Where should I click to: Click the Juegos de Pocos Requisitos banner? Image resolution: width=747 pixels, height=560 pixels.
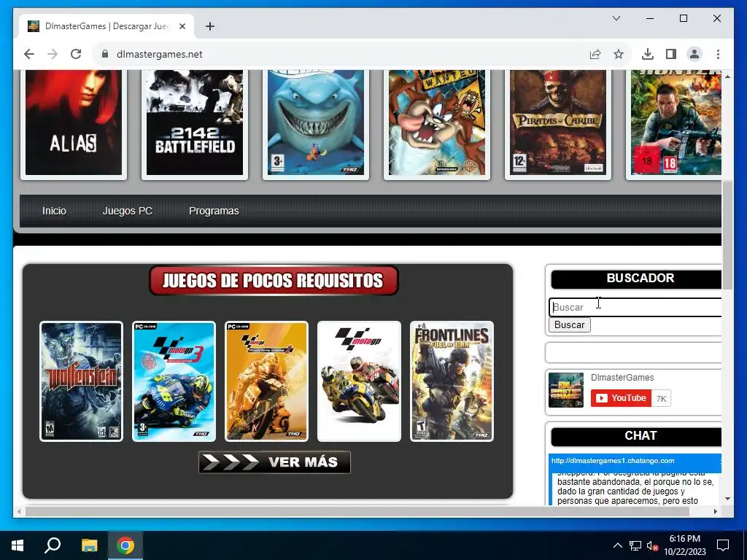coord(274,281)
